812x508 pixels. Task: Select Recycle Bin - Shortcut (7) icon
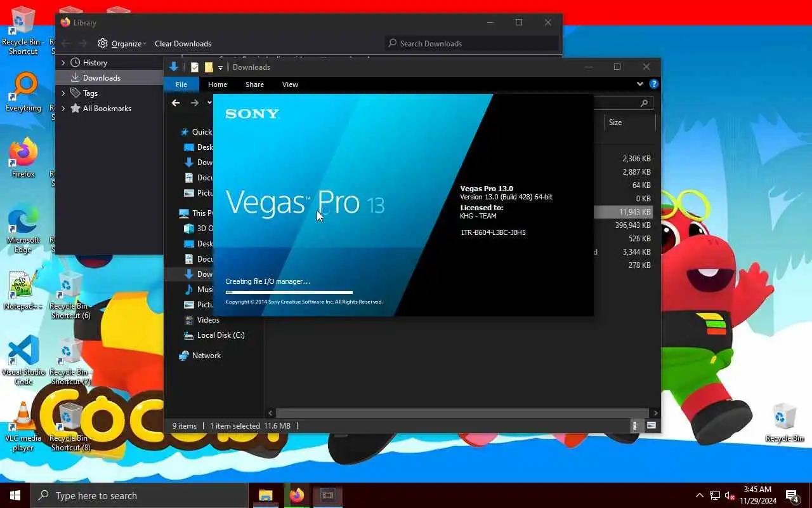pyautogui.click(x=70, y=361)
